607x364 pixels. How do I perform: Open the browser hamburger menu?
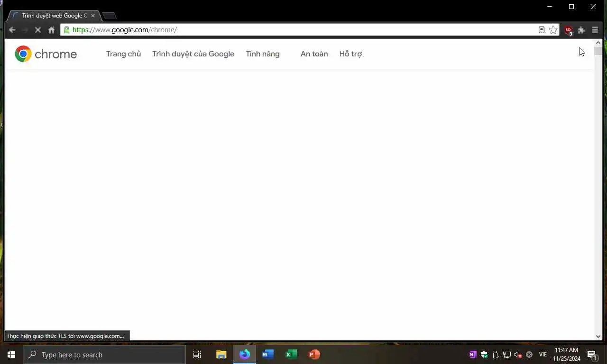(x=595, y=30)
